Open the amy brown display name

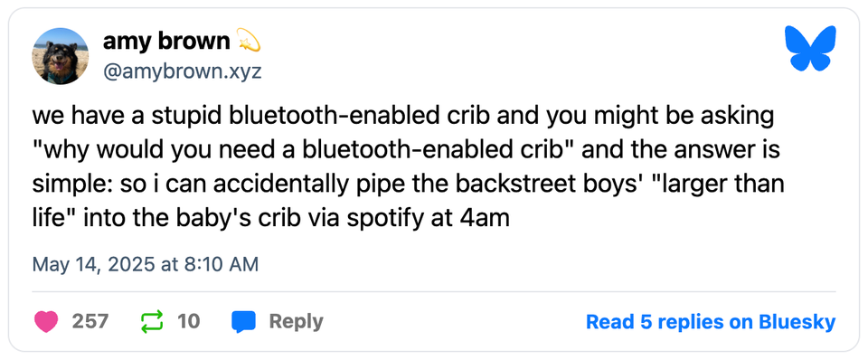pos(166,41)
